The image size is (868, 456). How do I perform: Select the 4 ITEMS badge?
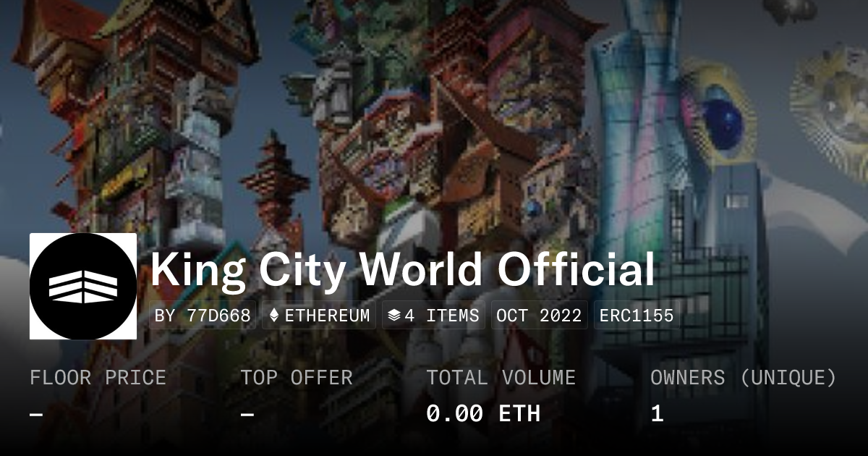[x=433, y=316]
